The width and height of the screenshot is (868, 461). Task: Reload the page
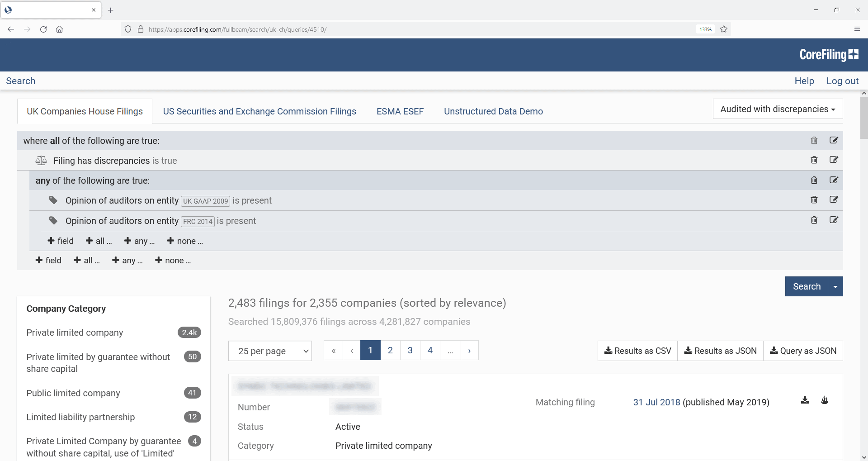coord(43,29)
